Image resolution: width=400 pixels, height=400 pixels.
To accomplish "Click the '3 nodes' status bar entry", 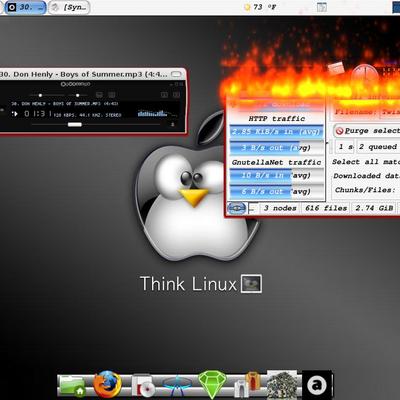I will pyautogui.click(x=280, y=208).
